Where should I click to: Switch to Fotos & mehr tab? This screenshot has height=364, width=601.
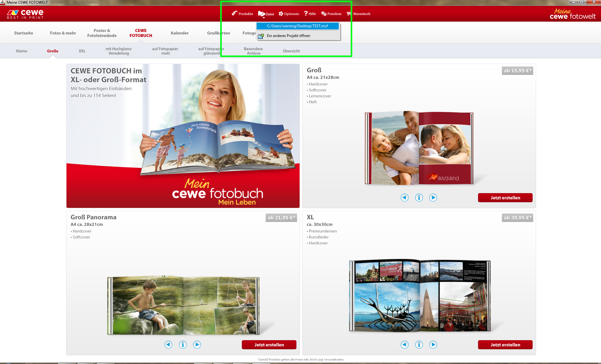(63, 33)
